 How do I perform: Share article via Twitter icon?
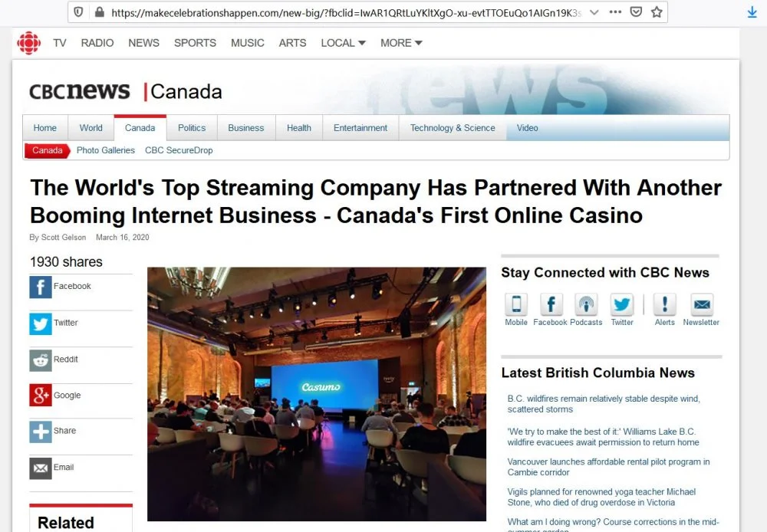click(x=41, y=323)
